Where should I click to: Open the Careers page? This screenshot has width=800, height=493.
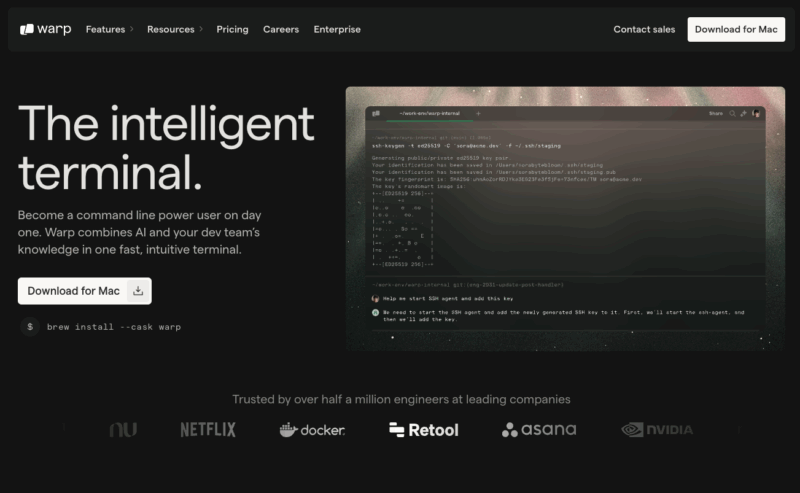(281, 29)
